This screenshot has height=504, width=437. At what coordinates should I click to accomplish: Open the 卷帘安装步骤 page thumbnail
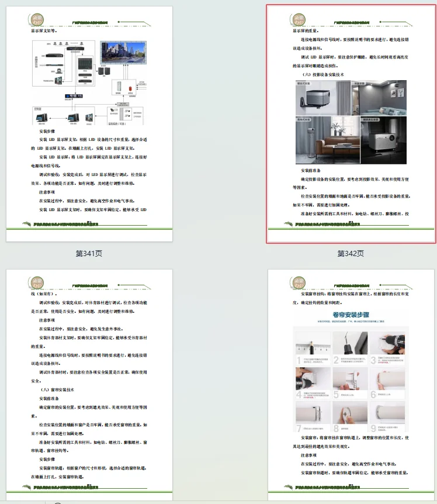(351, 385)
